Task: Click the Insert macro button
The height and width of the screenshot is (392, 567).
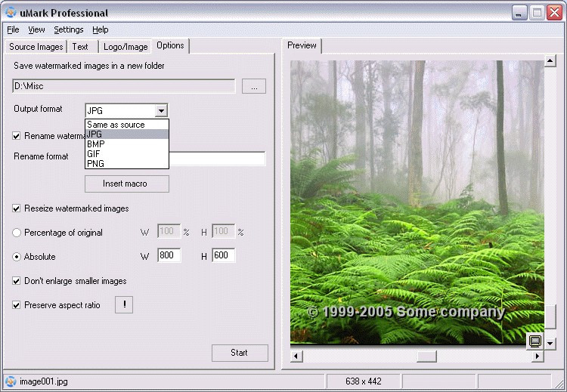Action: pyautogui.click(x=127, y=184)
